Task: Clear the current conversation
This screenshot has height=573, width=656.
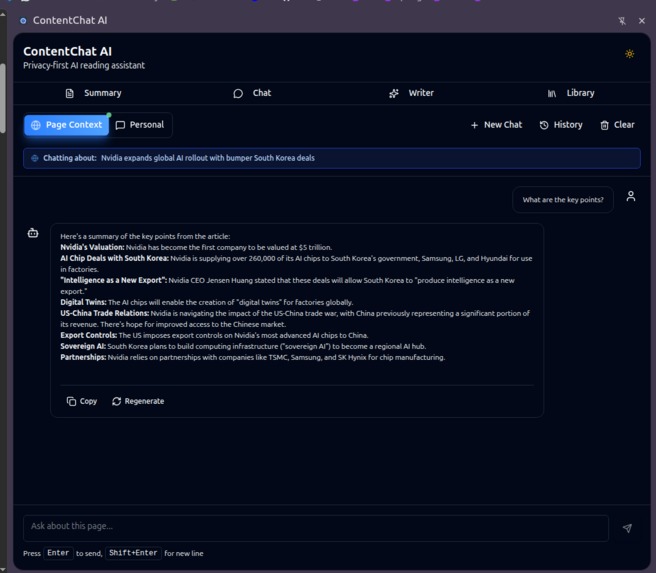Action: [618, 125]
